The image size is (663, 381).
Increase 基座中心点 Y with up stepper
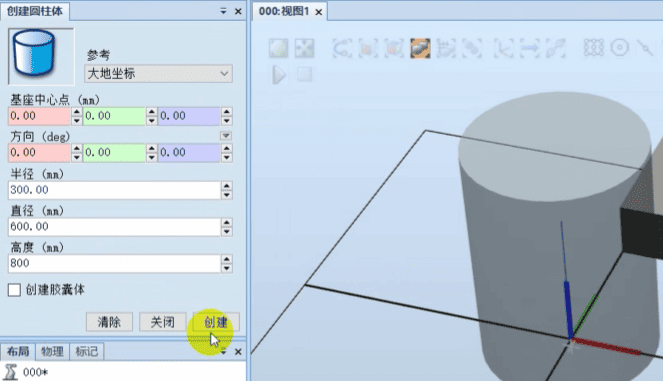(x=151, y=112)
